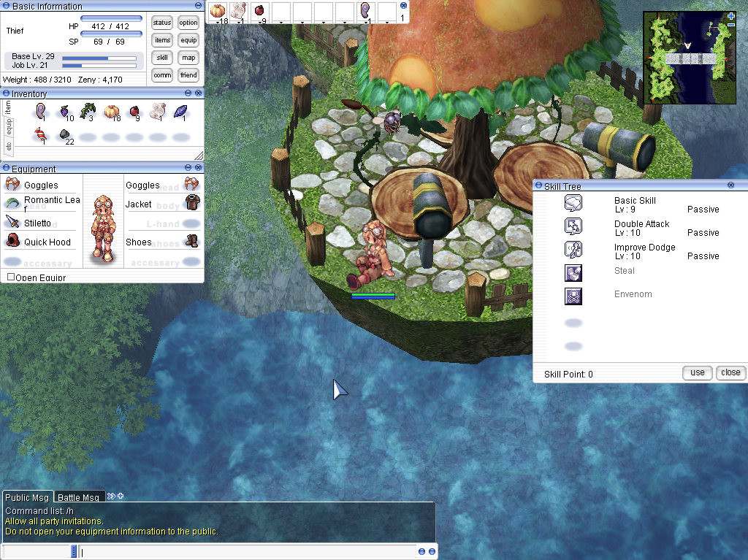
Task: Select the Double Attack skill icon
Action: (573, 226)
